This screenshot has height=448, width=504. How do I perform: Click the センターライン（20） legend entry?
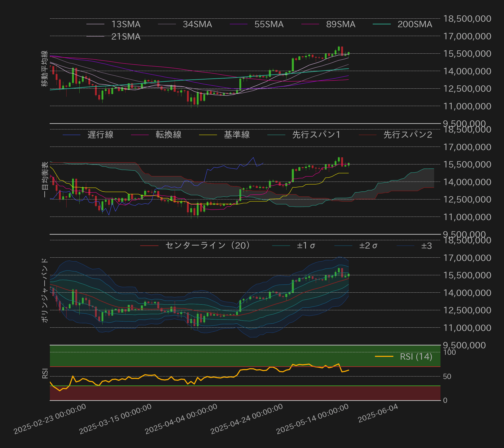click(208, 246)
